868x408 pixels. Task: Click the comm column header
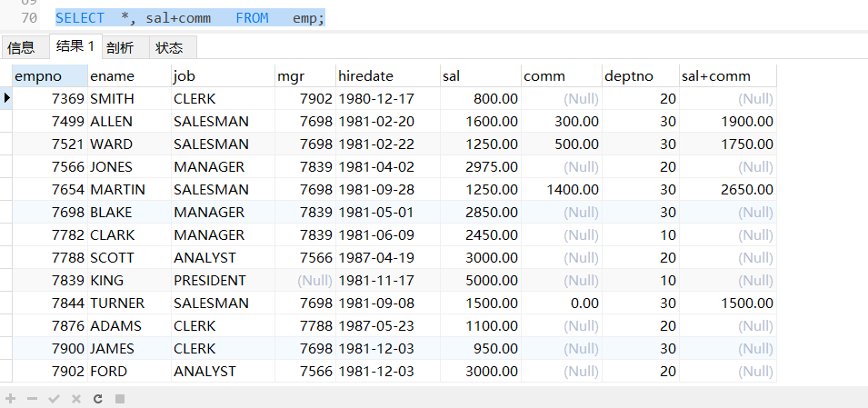pyautogui.click(x=562, y=75)
